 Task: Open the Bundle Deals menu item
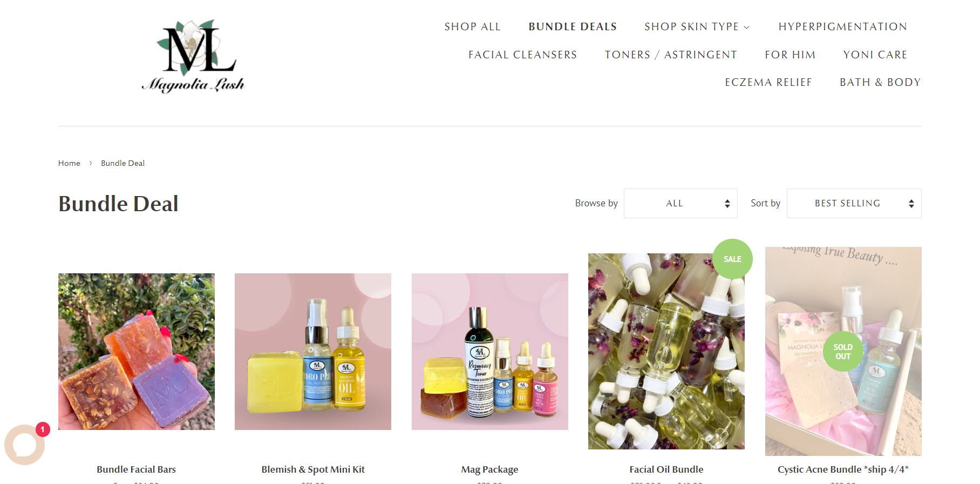tap(573, 26)
